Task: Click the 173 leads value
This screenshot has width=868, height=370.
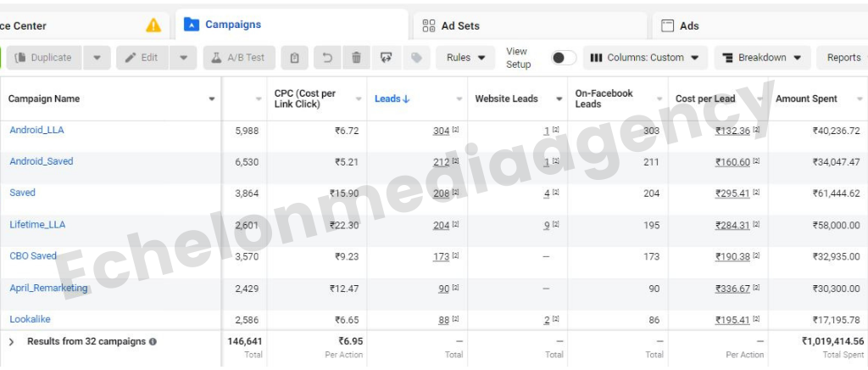Action: pos(441,257)
